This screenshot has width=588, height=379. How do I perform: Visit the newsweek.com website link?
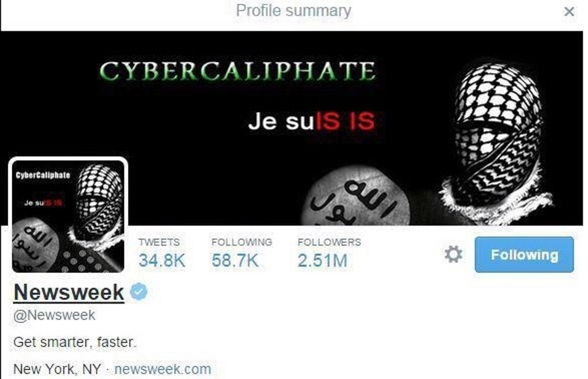163,369
